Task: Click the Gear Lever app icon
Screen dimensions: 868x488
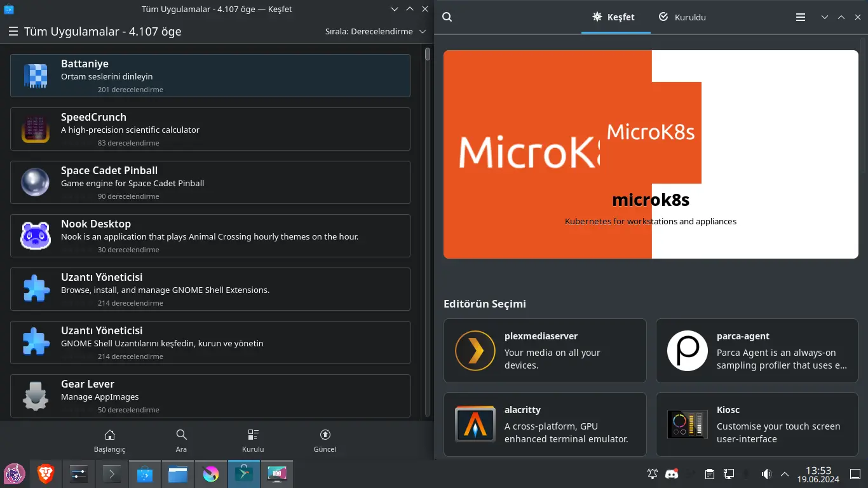Action: pos(36,396)
